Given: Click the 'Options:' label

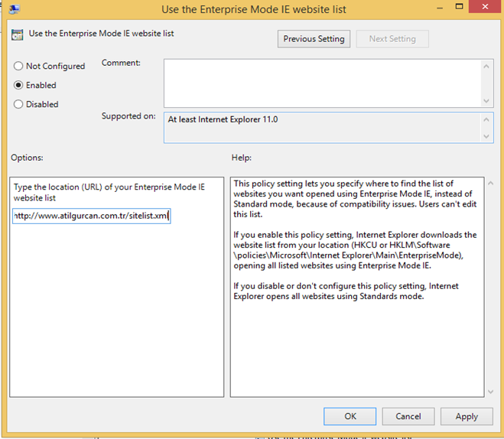Looking at the screenshot, I should pyautogui.click(x=27, y=158).
